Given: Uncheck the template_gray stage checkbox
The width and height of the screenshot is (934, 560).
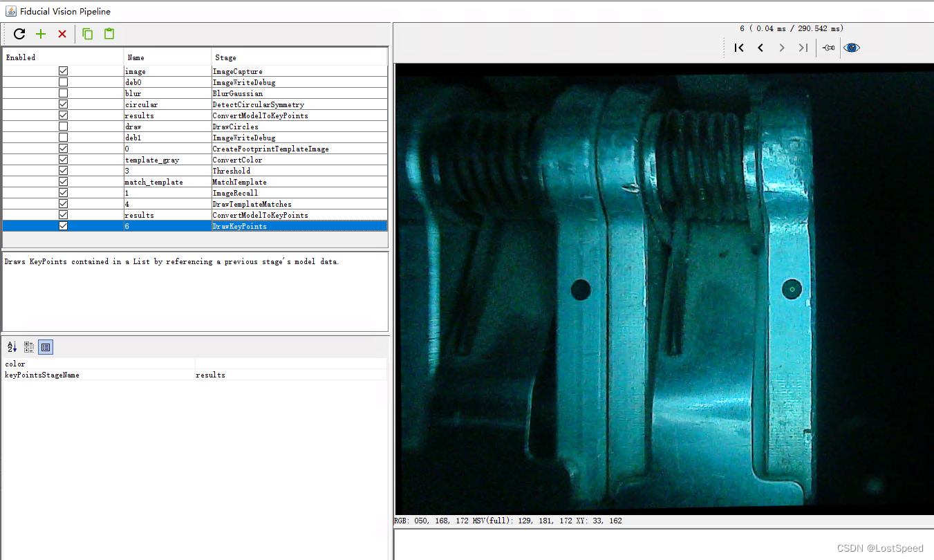Looking at the screenshot, I should pyautogui.click(x=64, y=160).
